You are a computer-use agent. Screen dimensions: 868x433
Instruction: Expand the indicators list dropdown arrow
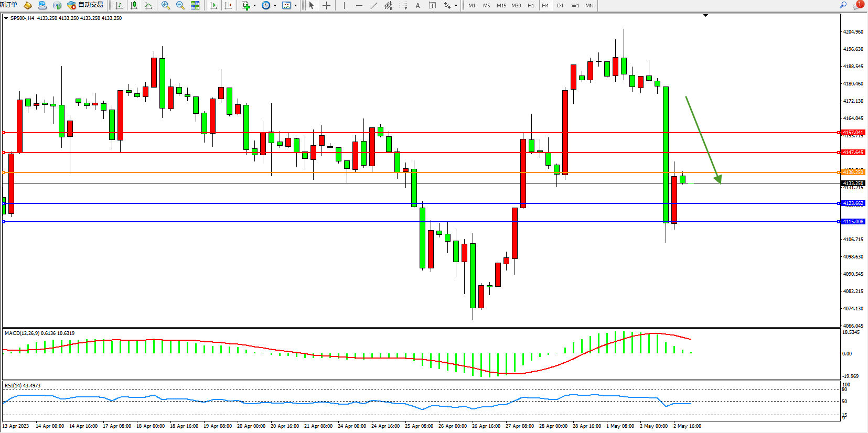click(254, 6)
